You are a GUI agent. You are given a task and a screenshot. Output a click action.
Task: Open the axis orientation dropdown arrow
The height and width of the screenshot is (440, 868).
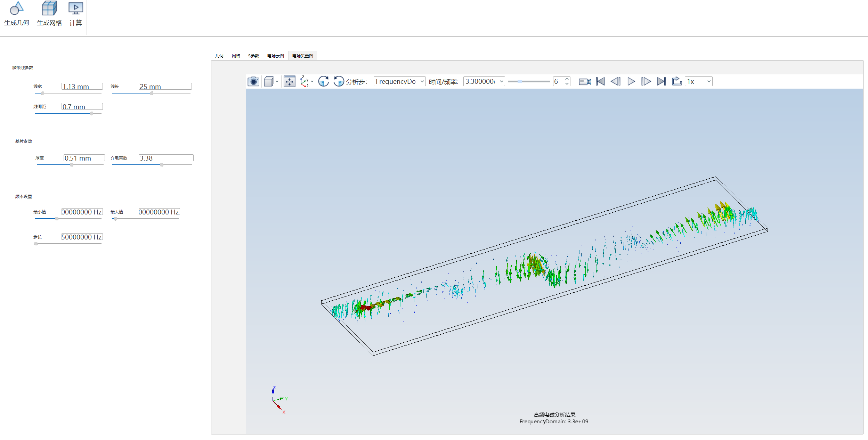(x=312, y=82)
